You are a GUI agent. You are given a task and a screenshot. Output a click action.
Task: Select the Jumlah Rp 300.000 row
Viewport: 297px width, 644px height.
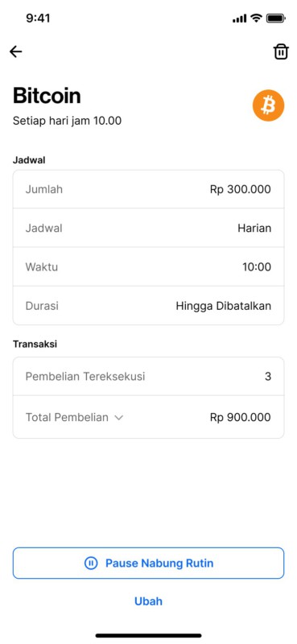point(148,189)
